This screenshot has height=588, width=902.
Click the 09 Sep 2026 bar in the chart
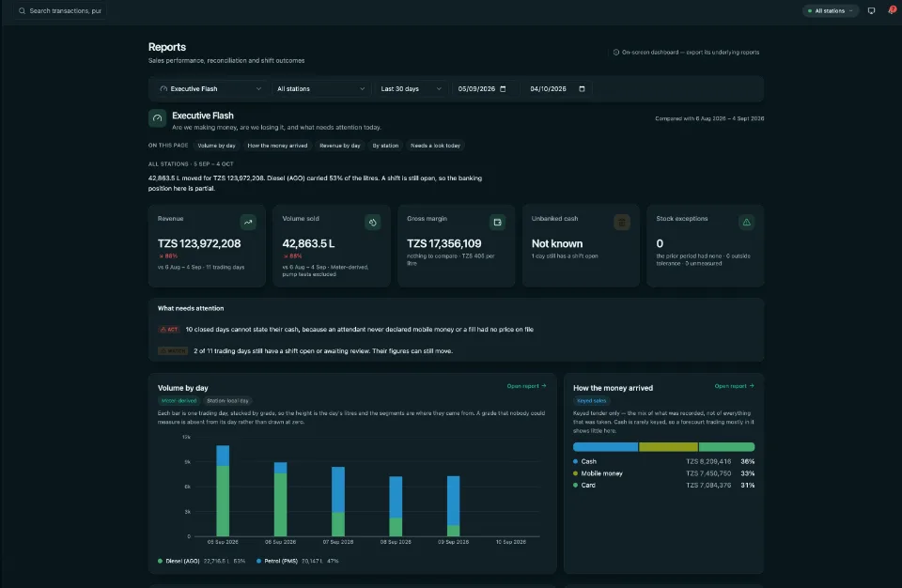(x=453, y=506)
